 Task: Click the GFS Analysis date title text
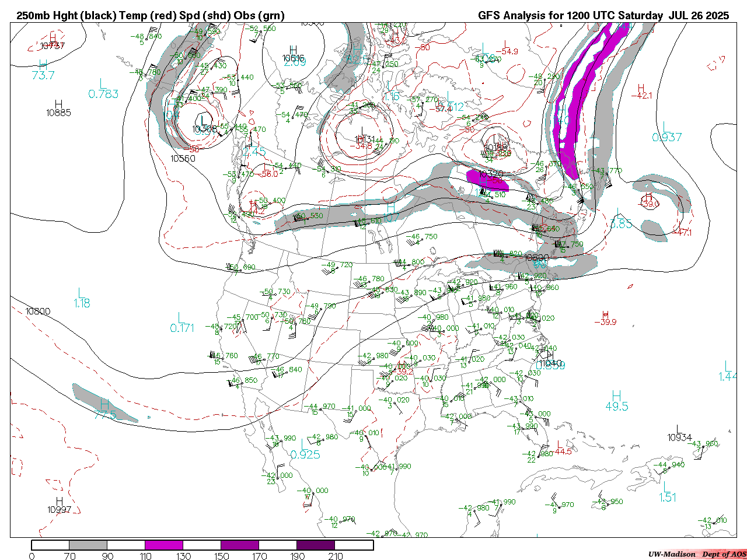point(603,16)
